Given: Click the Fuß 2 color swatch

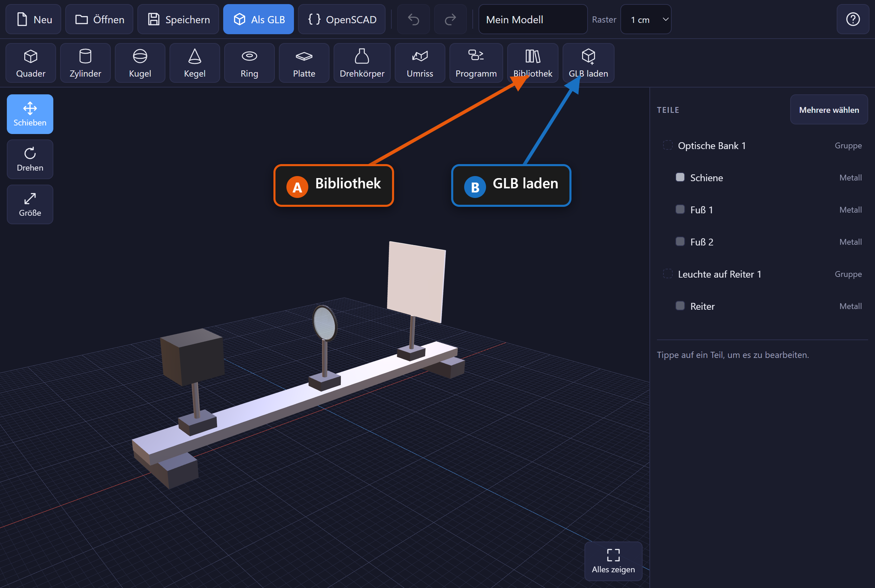Looking at the screenshot, I should (x=680, y=242).
